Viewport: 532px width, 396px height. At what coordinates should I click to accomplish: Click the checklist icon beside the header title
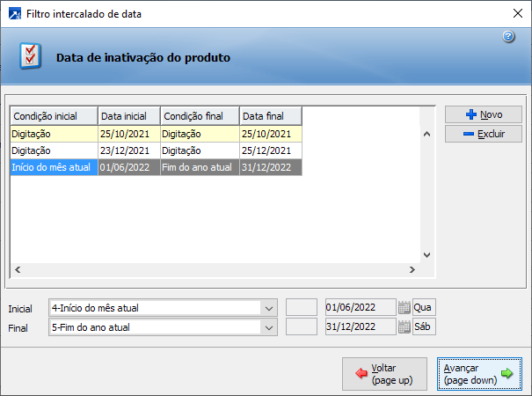(x=30, y=56)
